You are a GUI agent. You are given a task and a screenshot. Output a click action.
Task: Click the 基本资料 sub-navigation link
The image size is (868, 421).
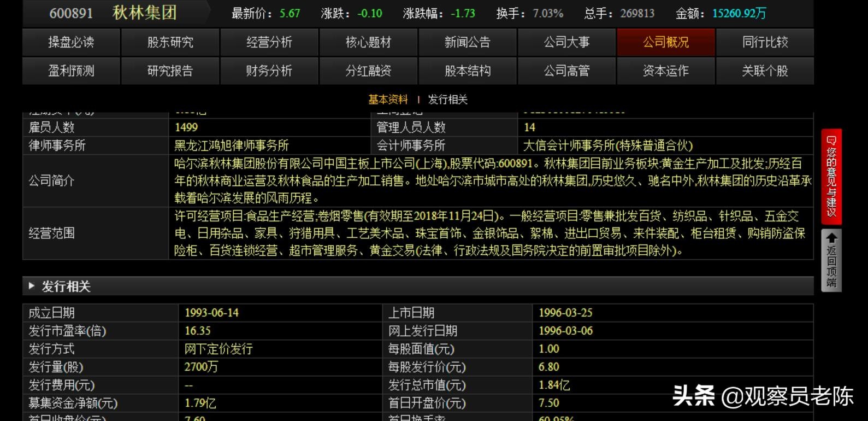[388, 100]
